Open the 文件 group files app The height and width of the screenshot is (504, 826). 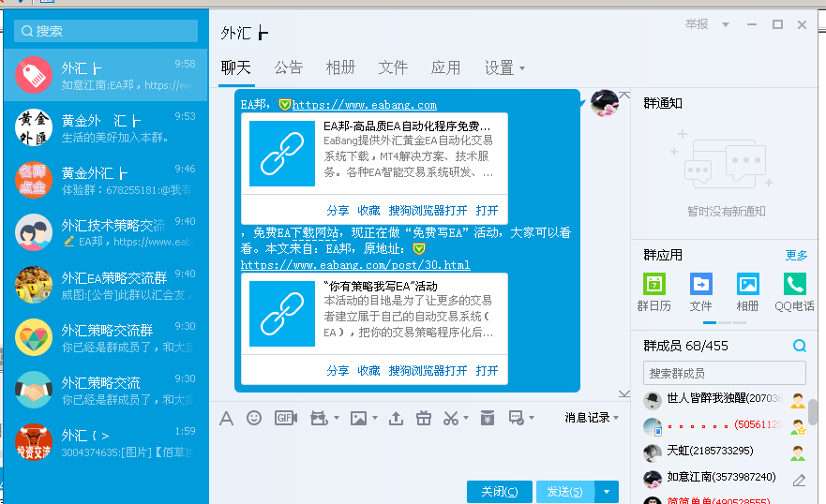click(x=700, y=292)
